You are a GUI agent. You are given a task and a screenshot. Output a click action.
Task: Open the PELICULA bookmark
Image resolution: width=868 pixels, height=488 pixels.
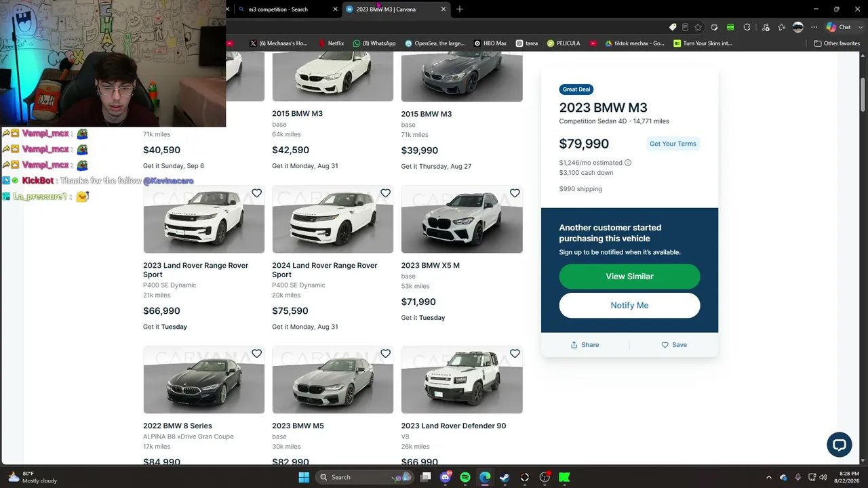564,43
